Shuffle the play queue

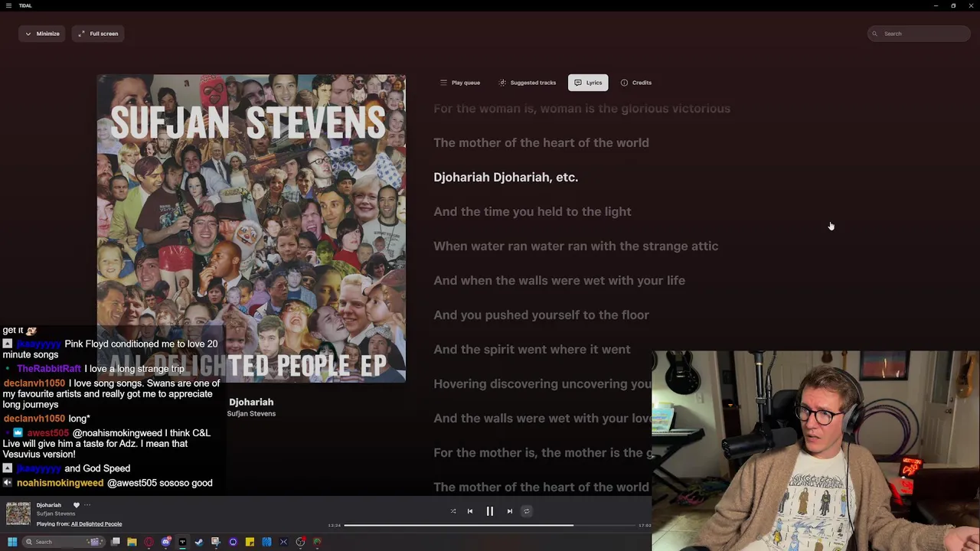tap(453, 511)
